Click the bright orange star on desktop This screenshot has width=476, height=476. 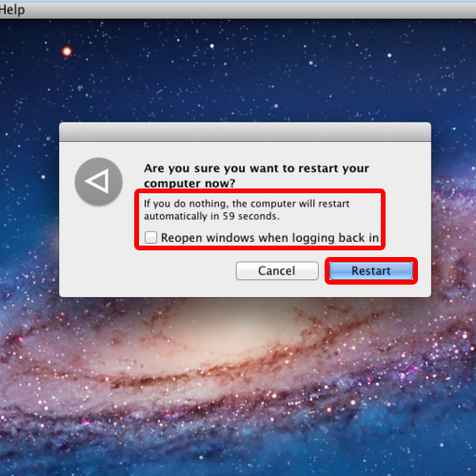tap(67, 51)
